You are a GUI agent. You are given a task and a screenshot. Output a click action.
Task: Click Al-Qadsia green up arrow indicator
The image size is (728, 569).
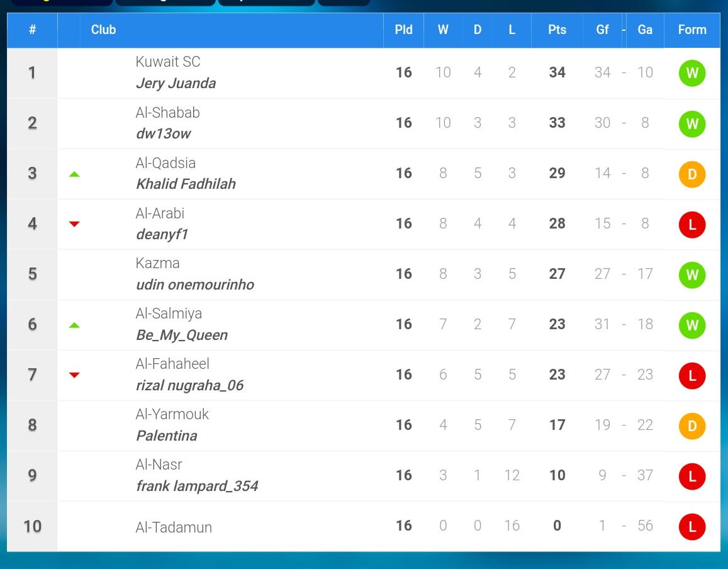(74, 174)
